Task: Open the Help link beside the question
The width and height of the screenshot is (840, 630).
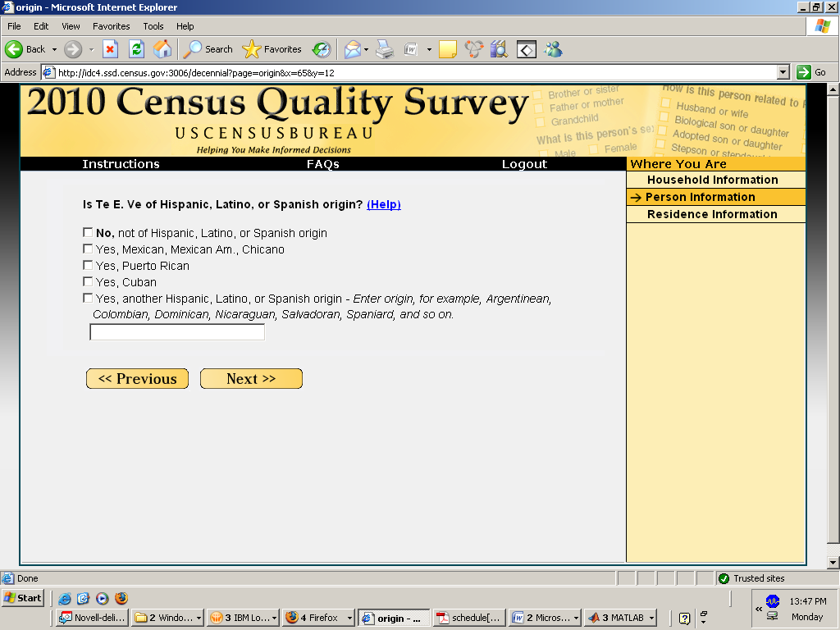Action: point(383,204)
